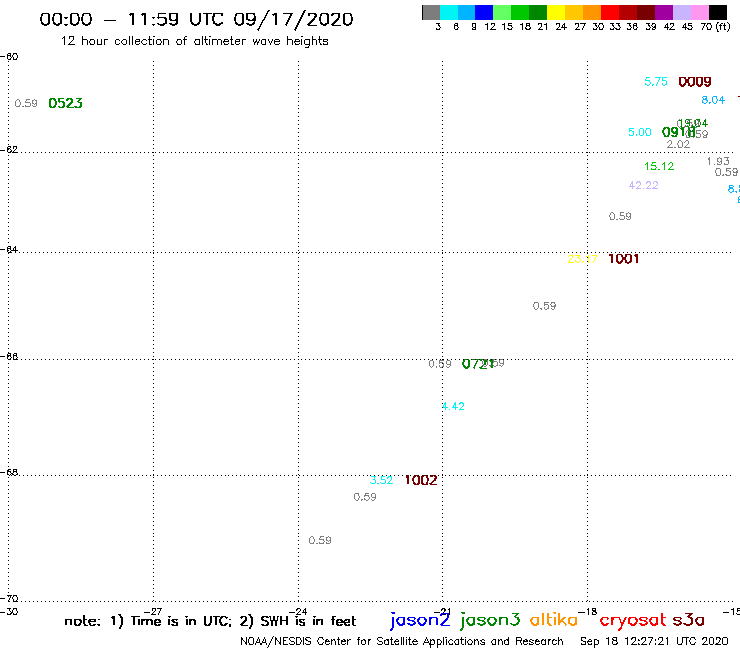Click the cyan wave height value '4.42'
The height and width of the screenshot is (650, 740).
[x=454, y=406]
